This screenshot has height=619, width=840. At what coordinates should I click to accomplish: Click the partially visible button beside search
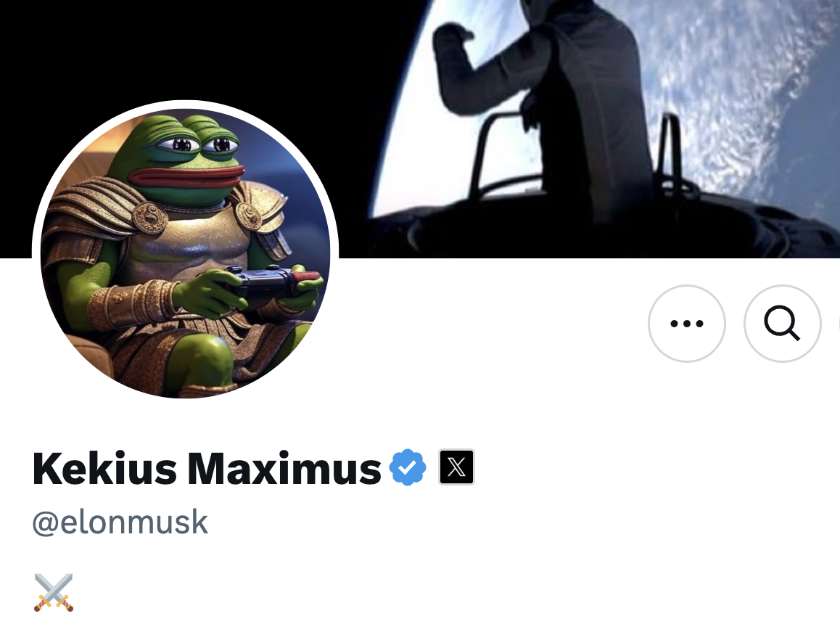(x=839, y=323)
